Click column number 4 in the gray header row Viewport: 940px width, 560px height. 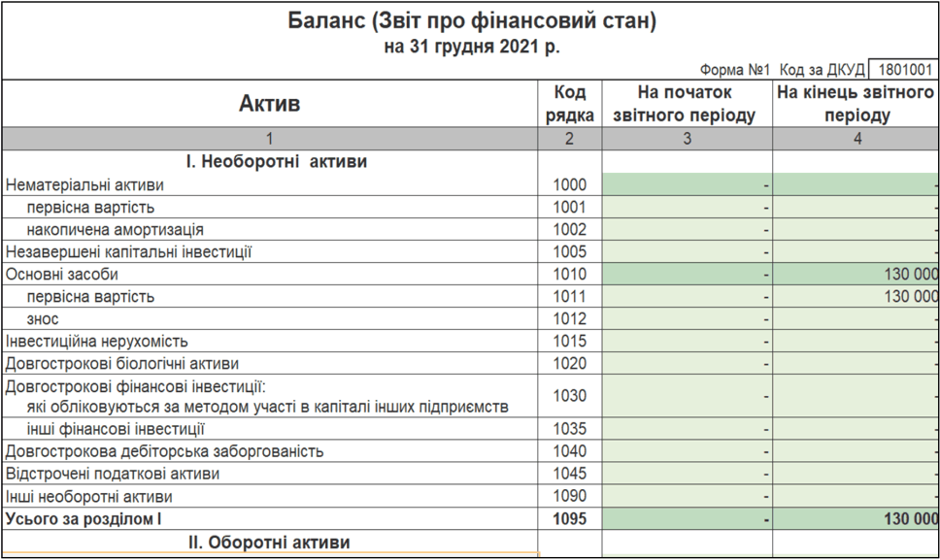(856, 139)
